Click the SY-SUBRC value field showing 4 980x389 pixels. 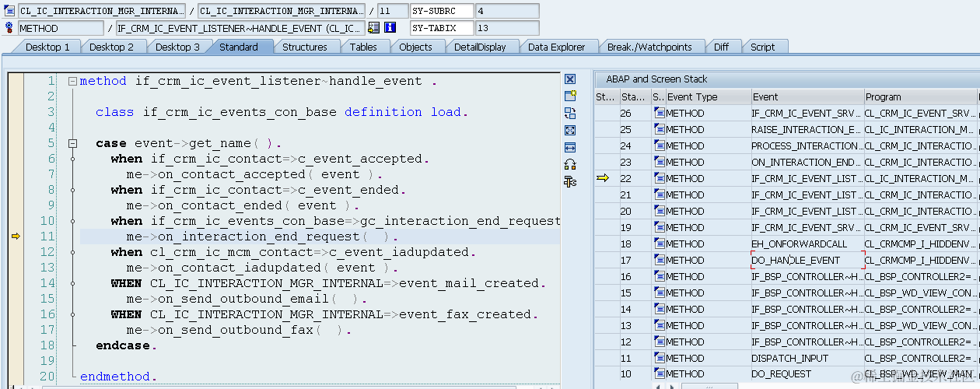[506, 11]
